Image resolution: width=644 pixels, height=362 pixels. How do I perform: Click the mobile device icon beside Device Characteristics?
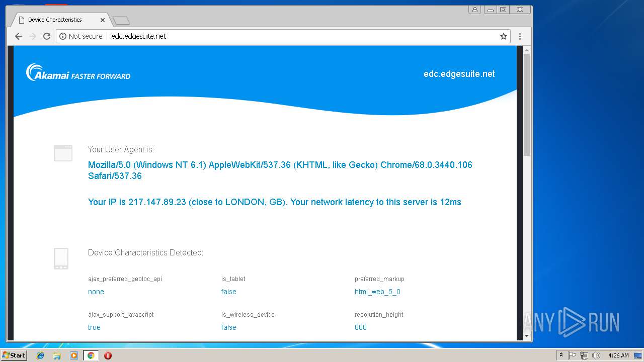pyautogui.click(x=61, y=258)
